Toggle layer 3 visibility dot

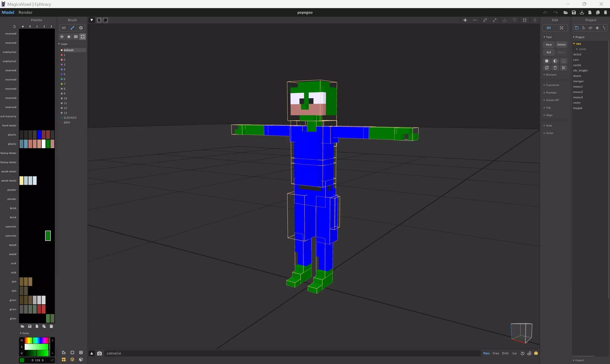tap(62, 65)
